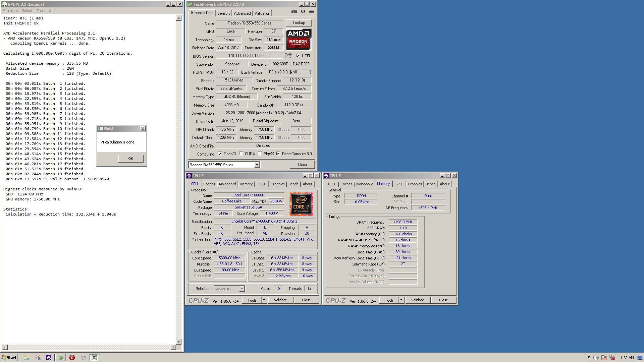Take a GPU-Z screenshot with the camera icon

(x=294, y=12)
